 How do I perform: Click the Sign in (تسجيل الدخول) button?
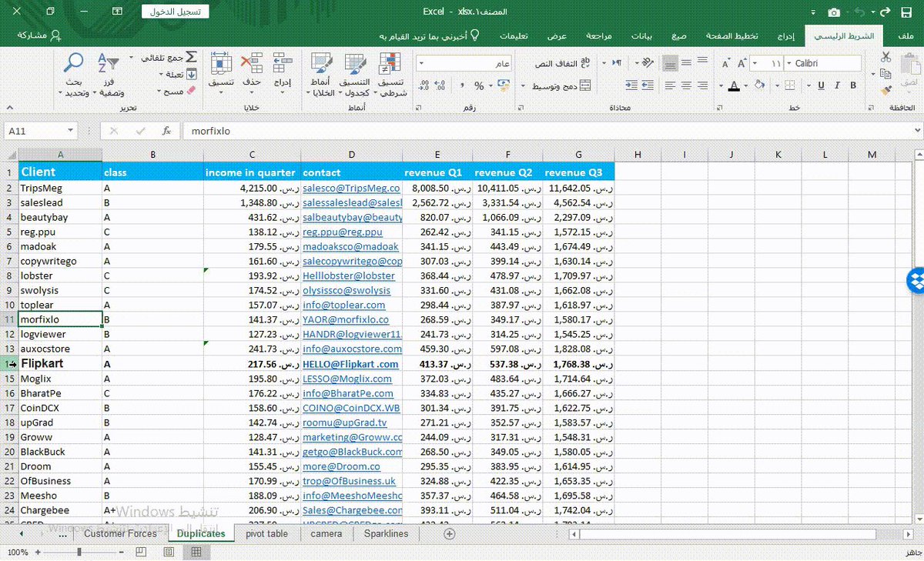point(176,12)
